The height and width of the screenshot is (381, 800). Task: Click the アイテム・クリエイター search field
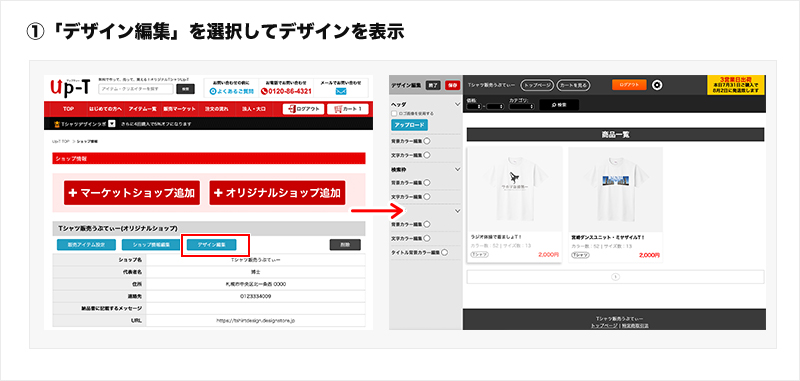tap(136, 89)
